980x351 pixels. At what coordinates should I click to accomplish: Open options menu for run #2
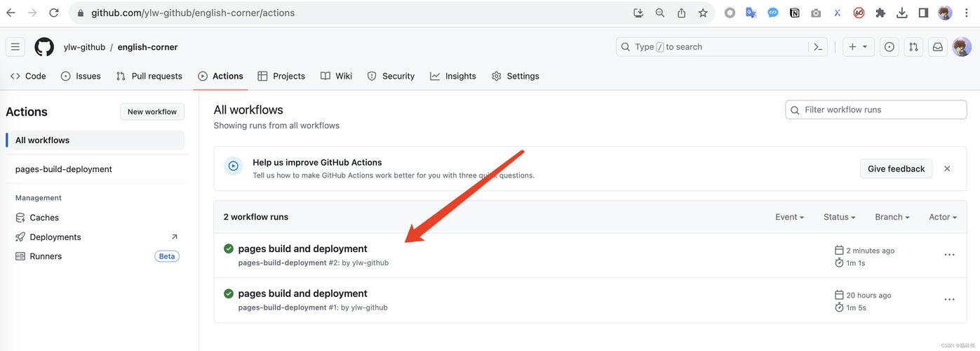949,255
